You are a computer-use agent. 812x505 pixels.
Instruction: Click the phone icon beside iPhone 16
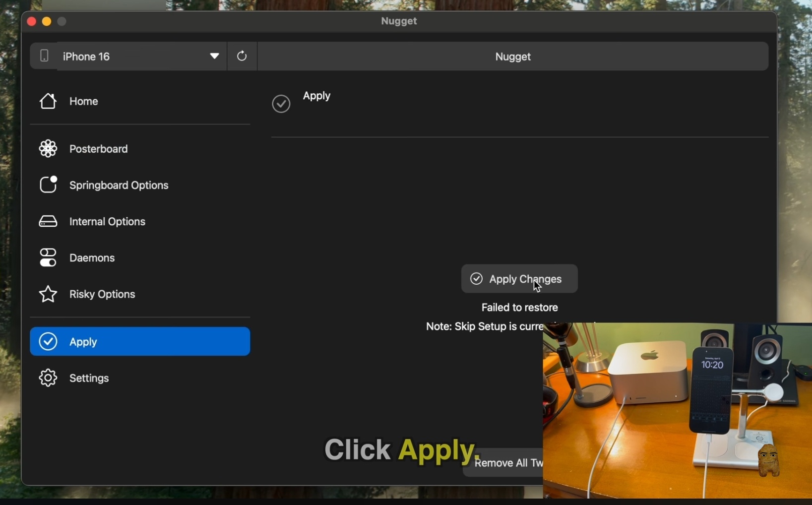click(x=44, y=56)
